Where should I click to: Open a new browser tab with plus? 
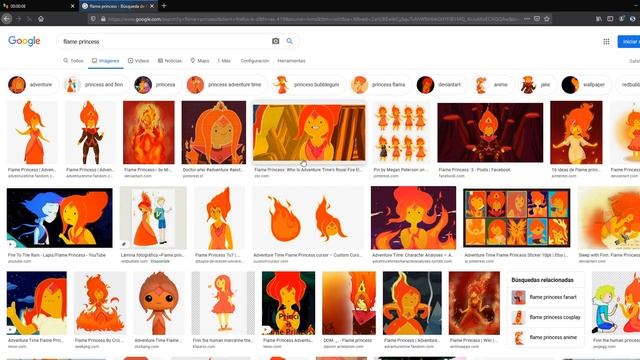pos(164,6)
